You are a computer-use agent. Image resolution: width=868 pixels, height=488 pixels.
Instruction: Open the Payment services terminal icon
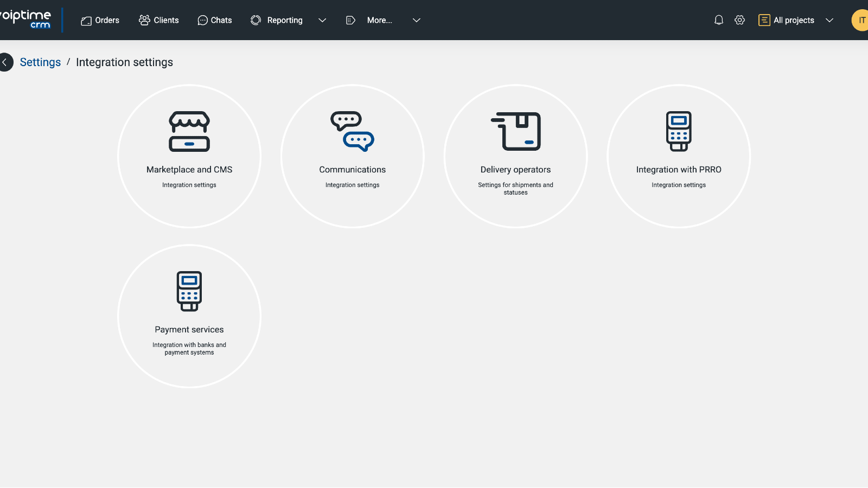click(189, 291)
